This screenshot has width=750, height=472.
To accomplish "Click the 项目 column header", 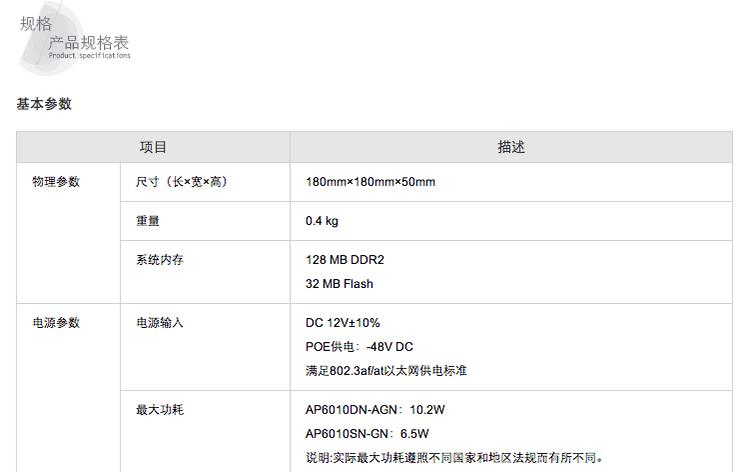I will coord(153,147).
